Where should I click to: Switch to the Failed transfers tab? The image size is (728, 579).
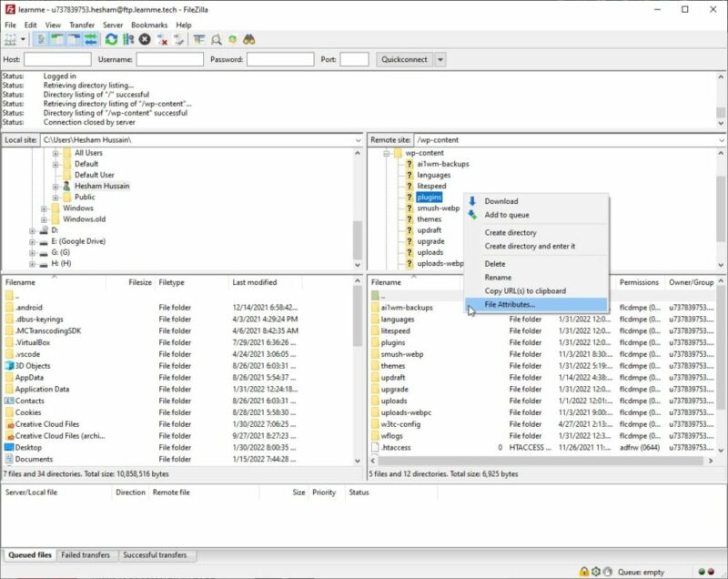tap(86, 554)
